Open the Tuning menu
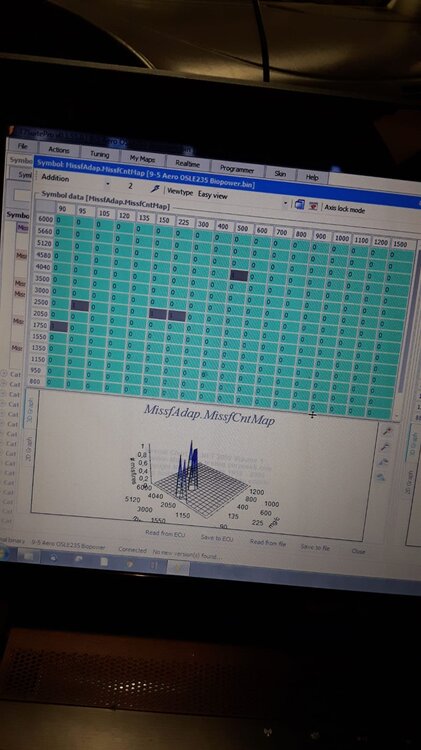The image size is (421, 750). pos(100,154)
